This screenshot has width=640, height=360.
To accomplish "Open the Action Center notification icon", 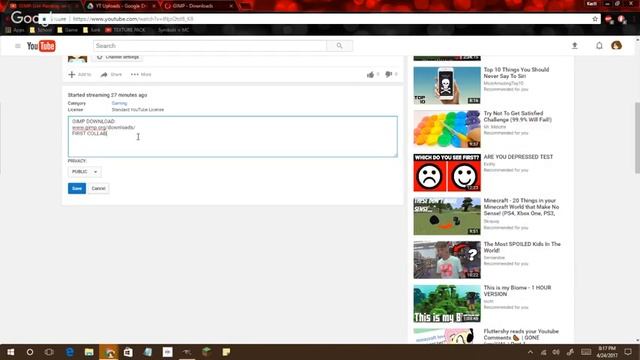I will (x=628, y=352).
